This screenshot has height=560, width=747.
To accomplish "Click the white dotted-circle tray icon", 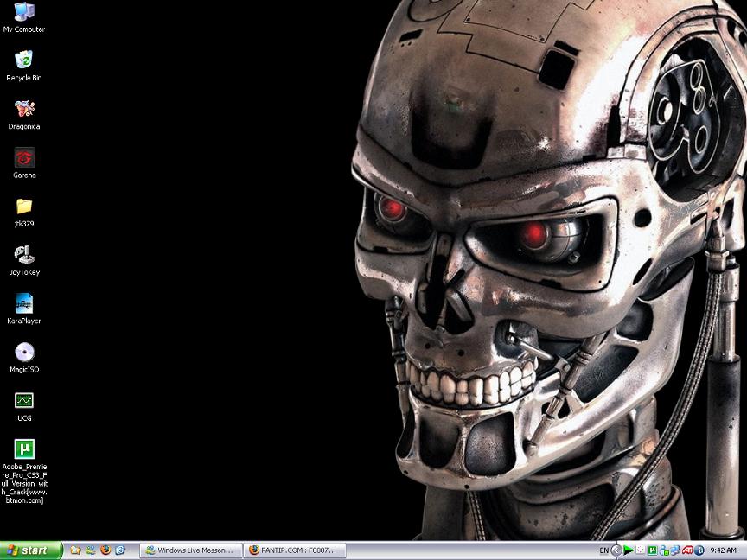I will [641, 550].
